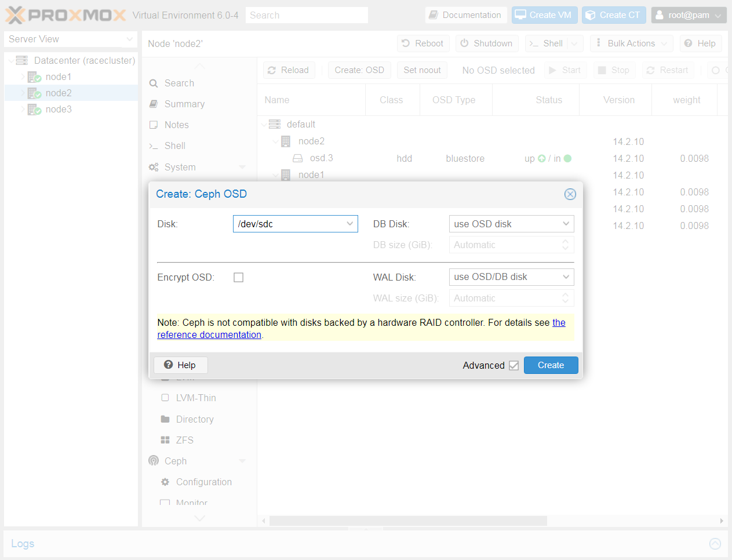Expand node3 in the server tree
732x560 pixels.
point(23,109)
